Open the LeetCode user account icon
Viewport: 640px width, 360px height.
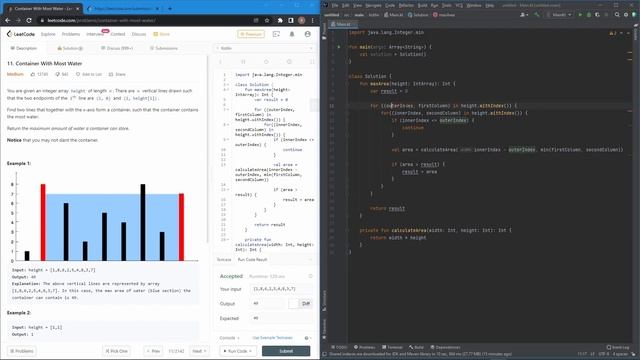308,34
